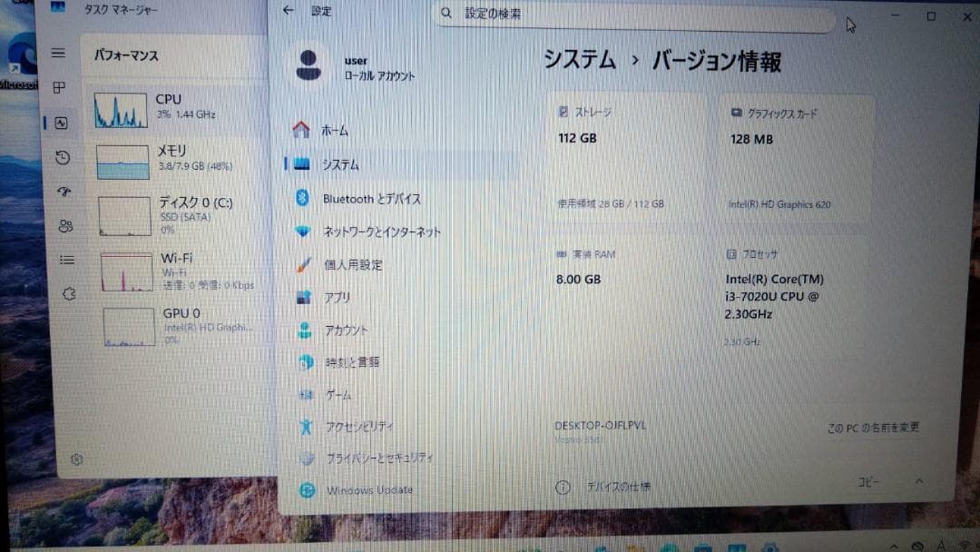Viewport: 980px width, 552px height.
Task: Click the 設定の検索 search field
Action: tap(634, 14)
